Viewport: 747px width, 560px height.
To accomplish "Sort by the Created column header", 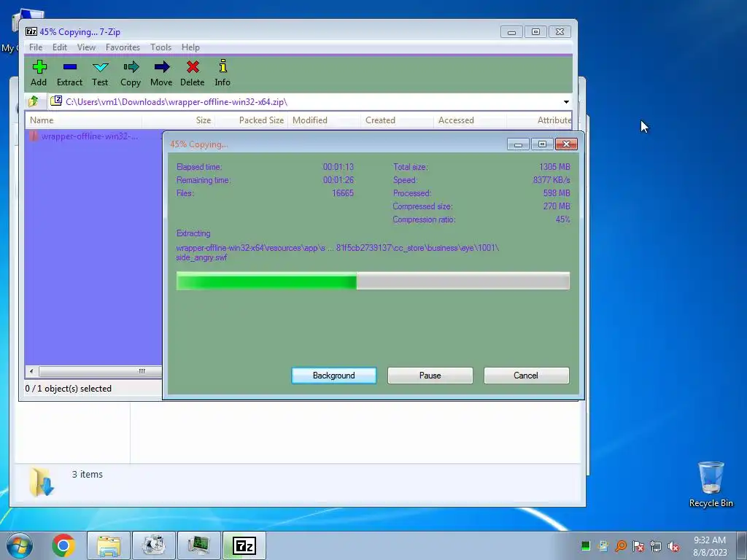I will (397, 120).
